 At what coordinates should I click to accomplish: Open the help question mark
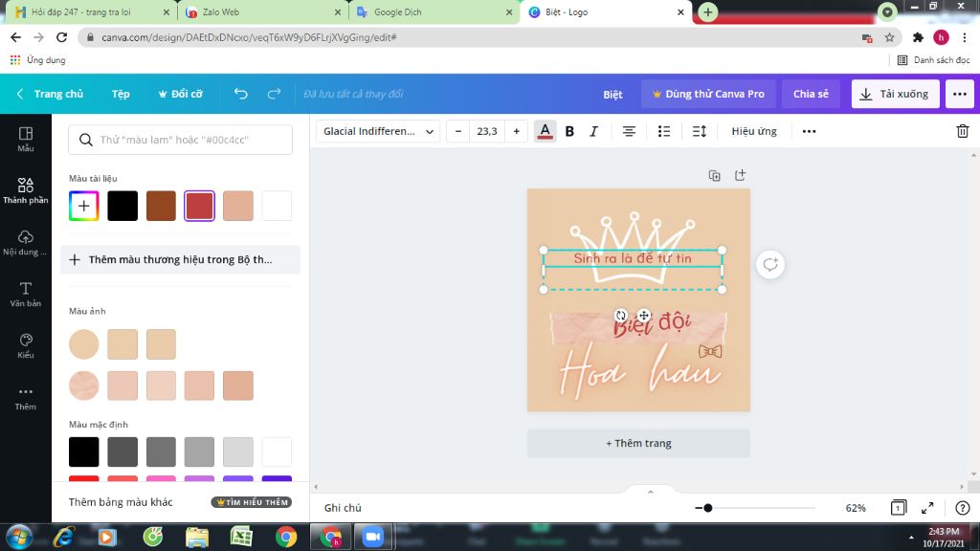[x=963, y=508]
